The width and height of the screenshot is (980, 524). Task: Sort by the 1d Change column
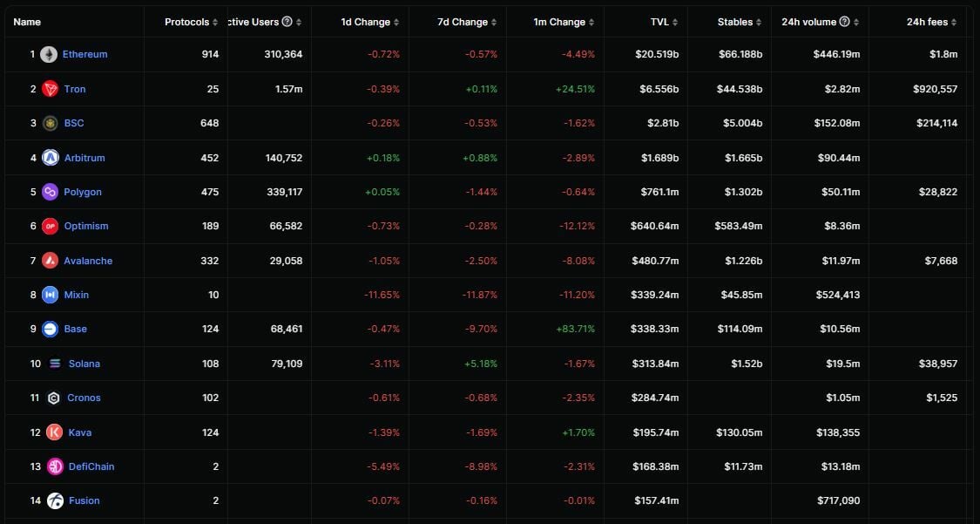369,22
